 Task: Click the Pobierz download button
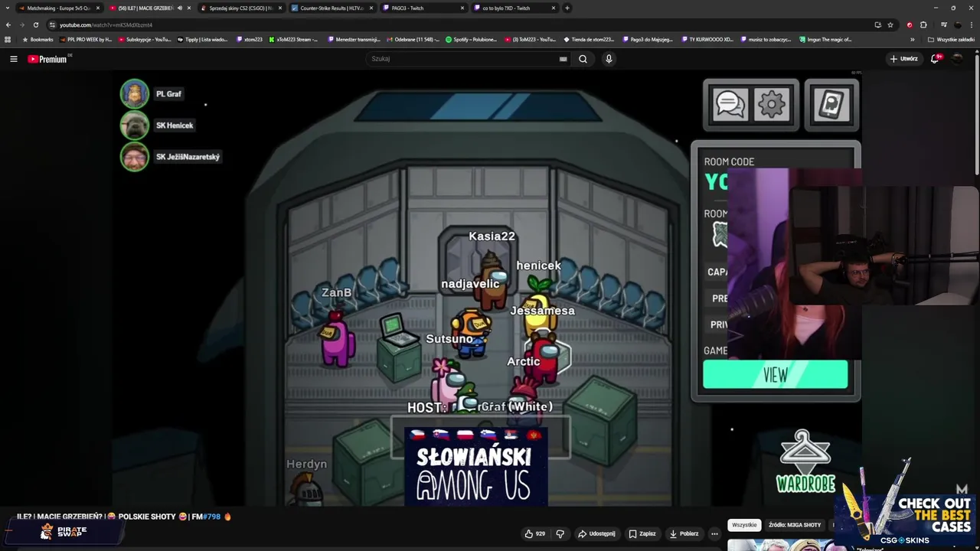click(x=683, y=533)
